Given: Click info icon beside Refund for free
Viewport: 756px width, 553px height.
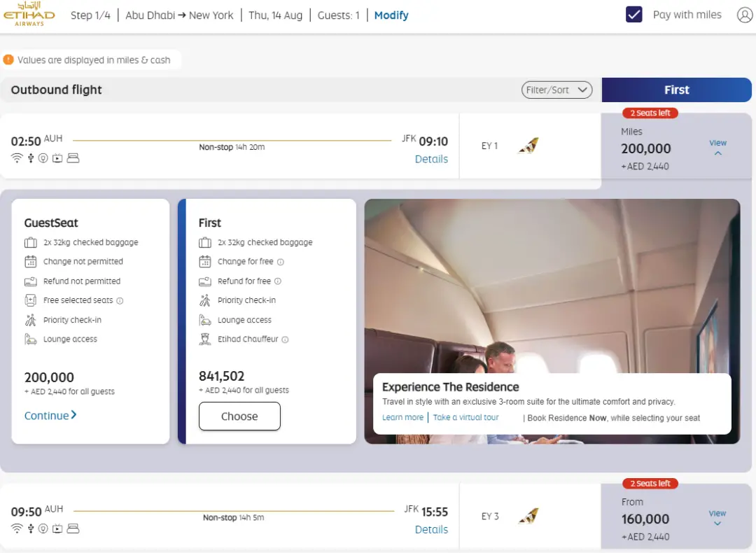Looking at the screenshot, I should tap(278, 281).
